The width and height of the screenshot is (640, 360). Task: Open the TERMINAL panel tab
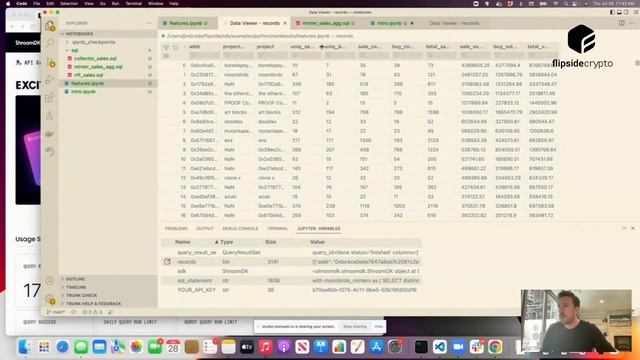coord(278,229)
